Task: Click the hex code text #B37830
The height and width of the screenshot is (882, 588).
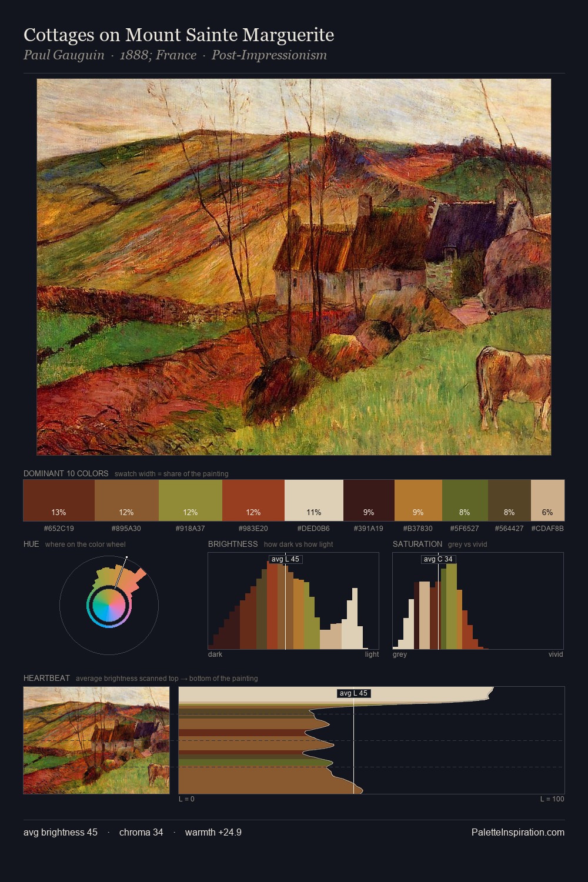Action: click(418, 529)
